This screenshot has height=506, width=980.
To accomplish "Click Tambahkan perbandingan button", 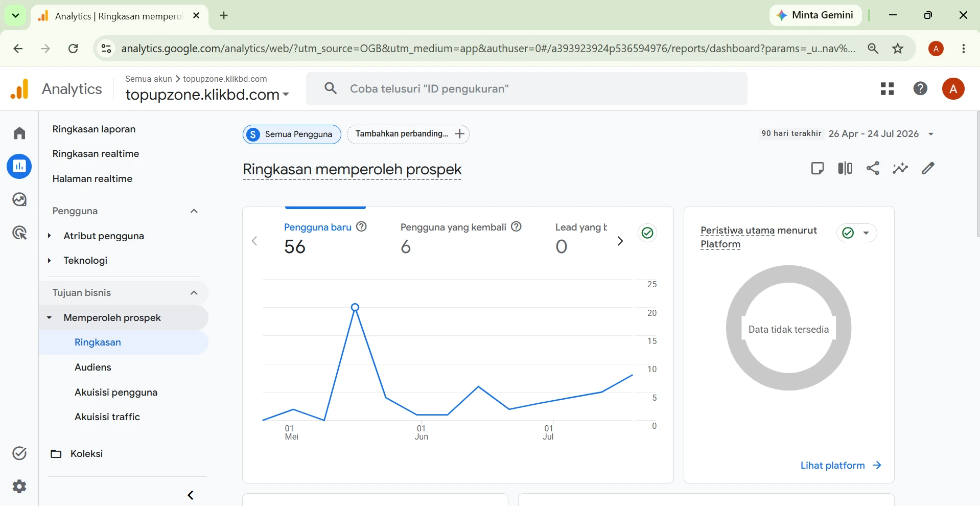I will tap(408, 134).
